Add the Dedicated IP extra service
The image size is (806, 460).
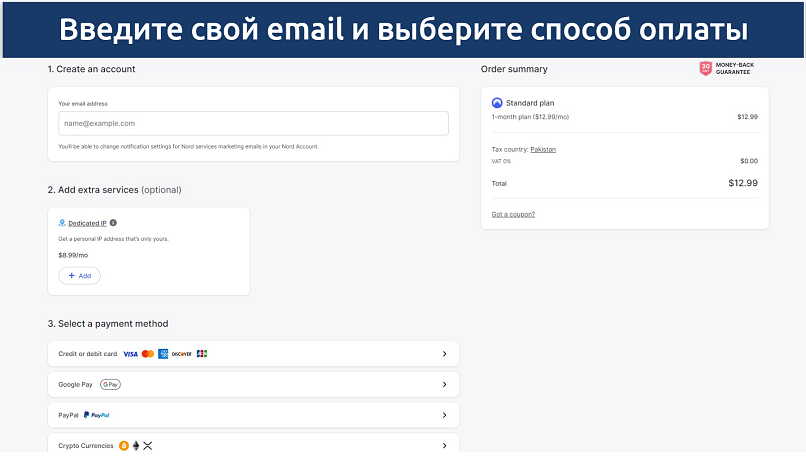79,275
